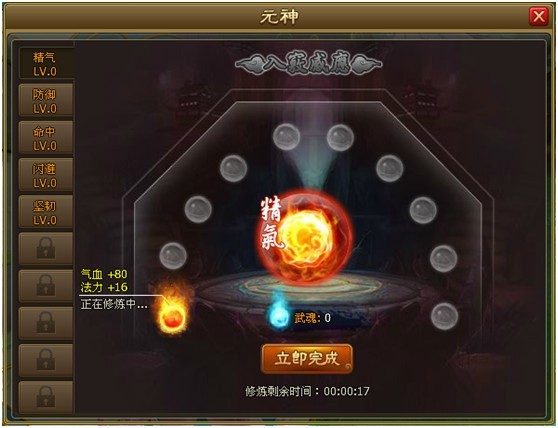Click the 立即完成 button

coord(307,358)
